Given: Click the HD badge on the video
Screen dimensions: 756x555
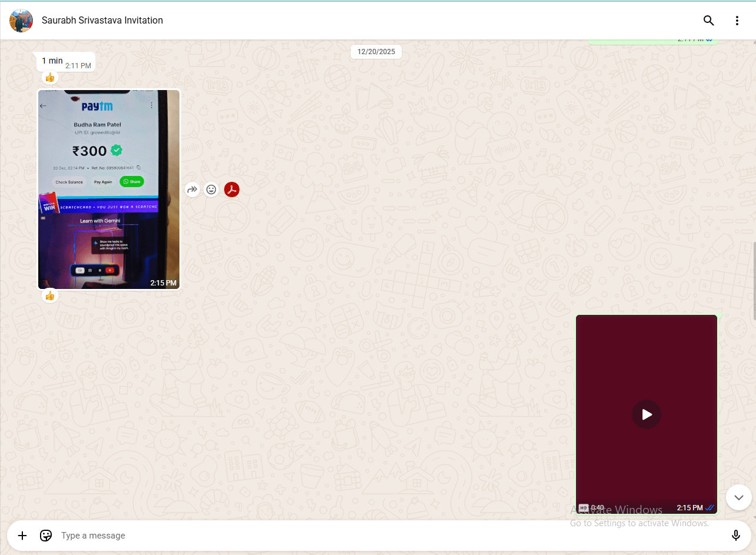Looking at the screenshot, I should pos(583,508).
